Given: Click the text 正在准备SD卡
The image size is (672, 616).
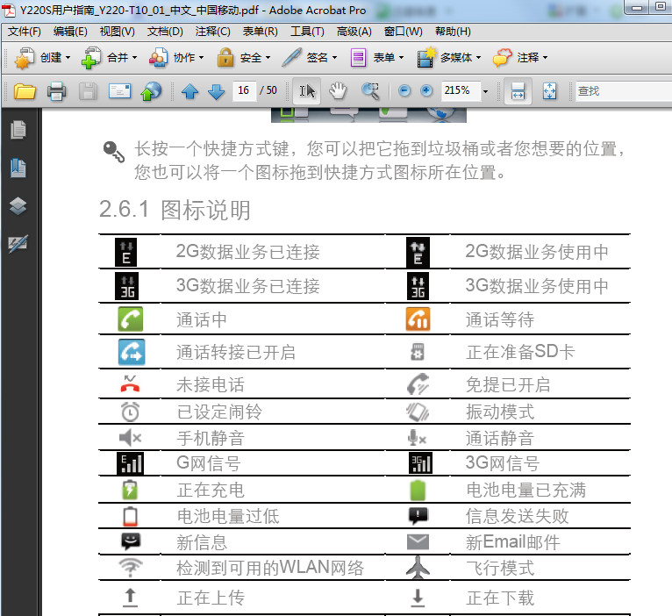Looking at the screenshot, I should (521, 352).
